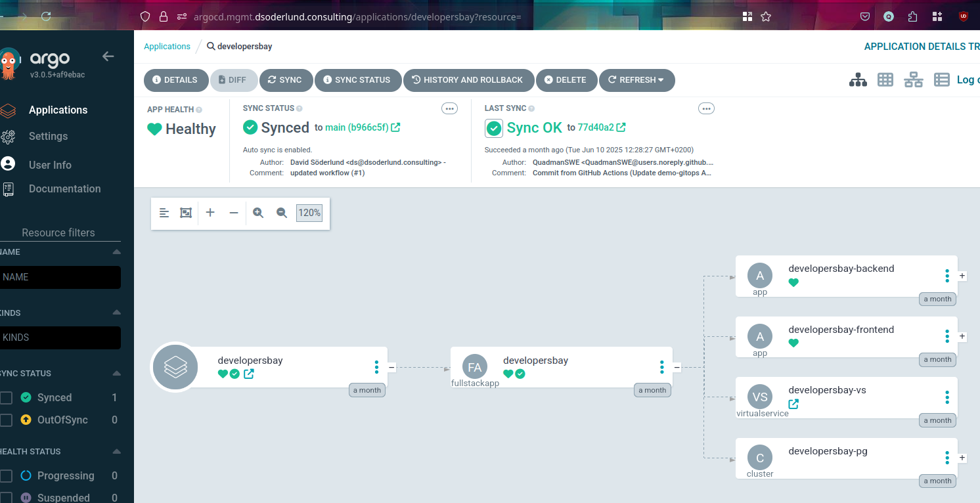Image resolution: width=980 pixels, height=503 pixels.
Task: Click the DIFF button
Action: (x=234, y=80)
